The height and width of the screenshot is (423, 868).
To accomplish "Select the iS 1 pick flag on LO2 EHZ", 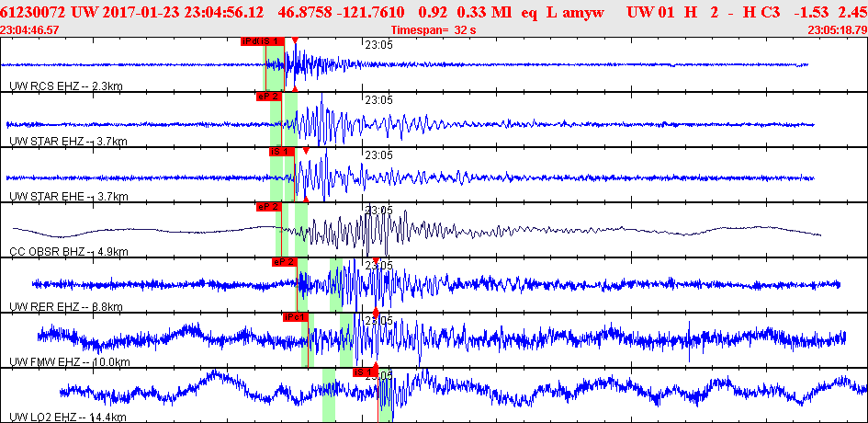I will [x=366, y=372].
